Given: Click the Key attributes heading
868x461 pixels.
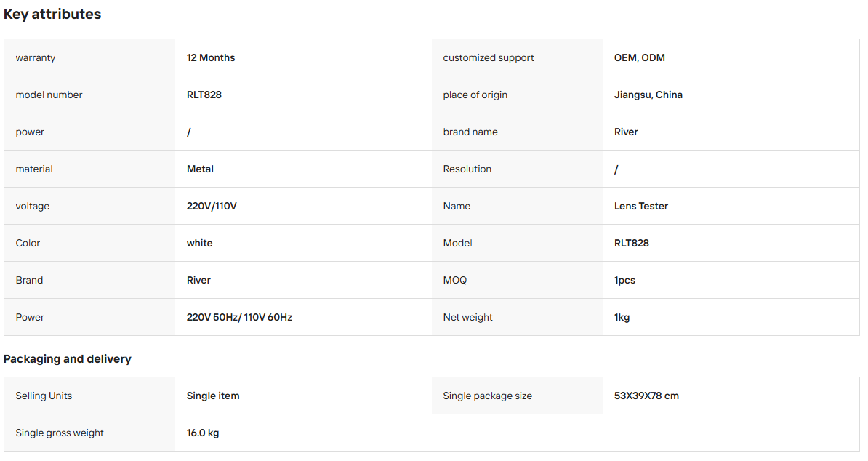Looking at the screenshot, I should point(52,15).
